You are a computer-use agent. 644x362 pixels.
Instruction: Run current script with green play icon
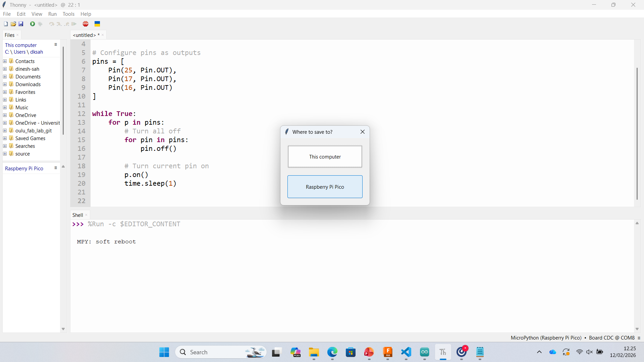point(33,24)
